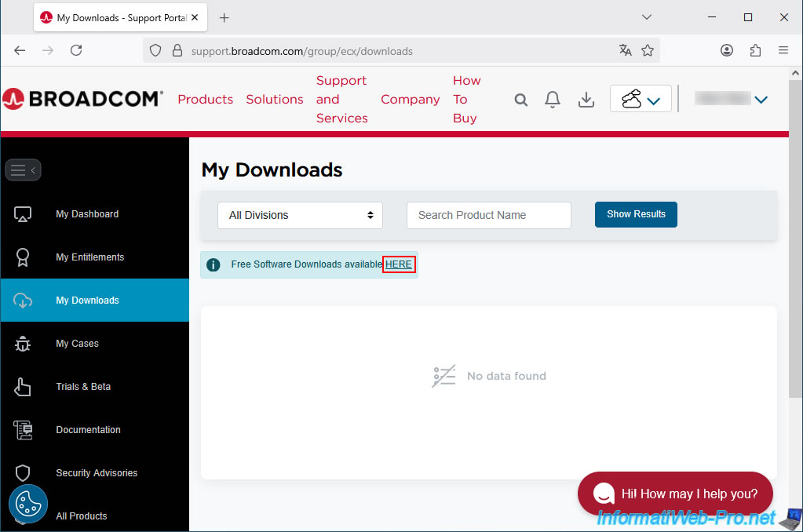This screenshot has height=532, width=803.
Task: Open the cookie preferences icon
Action: (x=28, y=504)
